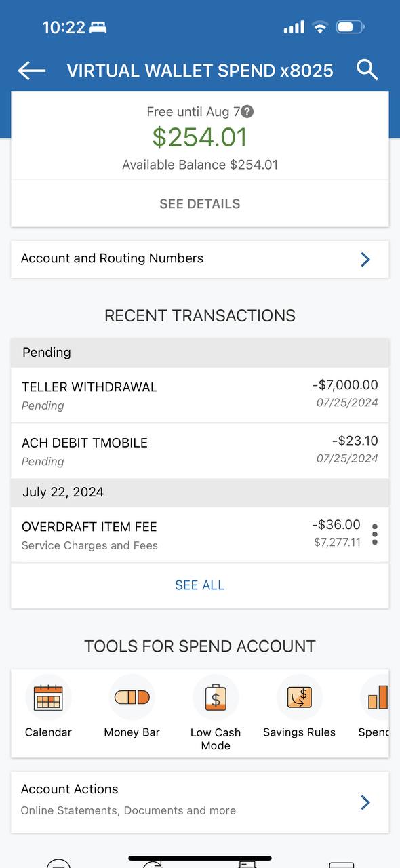This screenshot has height=868, width=400.
Task: Select the Low Cash Mode icon
Action: 216,697
